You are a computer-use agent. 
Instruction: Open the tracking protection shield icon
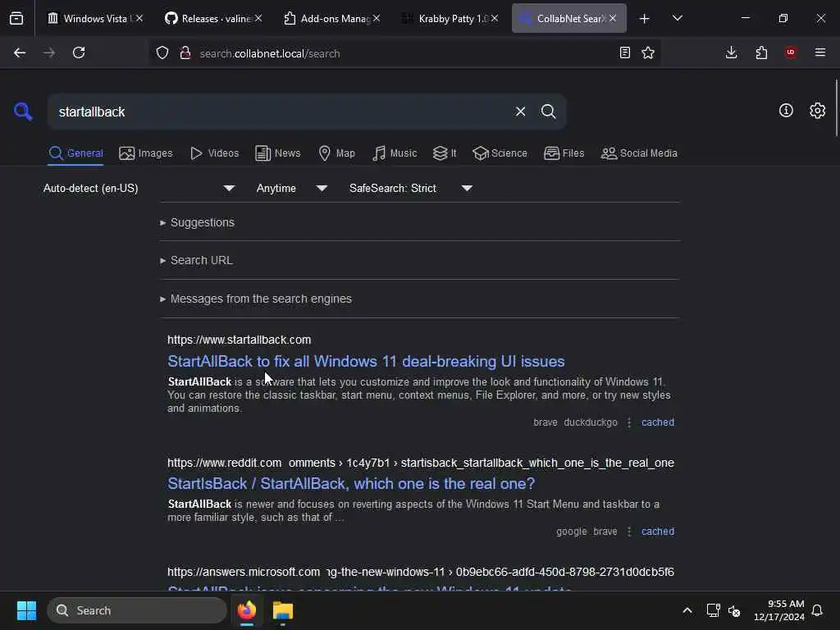click(162, 52)
